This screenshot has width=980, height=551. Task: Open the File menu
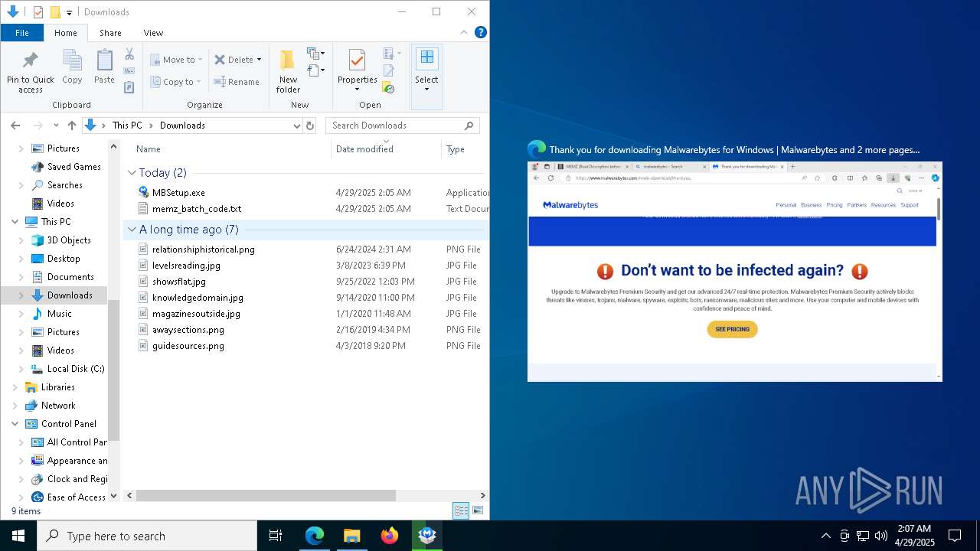(x=22, y=33)
